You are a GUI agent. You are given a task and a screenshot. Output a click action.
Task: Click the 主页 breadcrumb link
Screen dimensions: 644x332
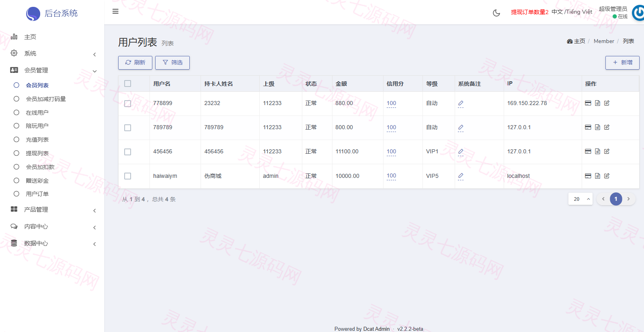[576, 41]
